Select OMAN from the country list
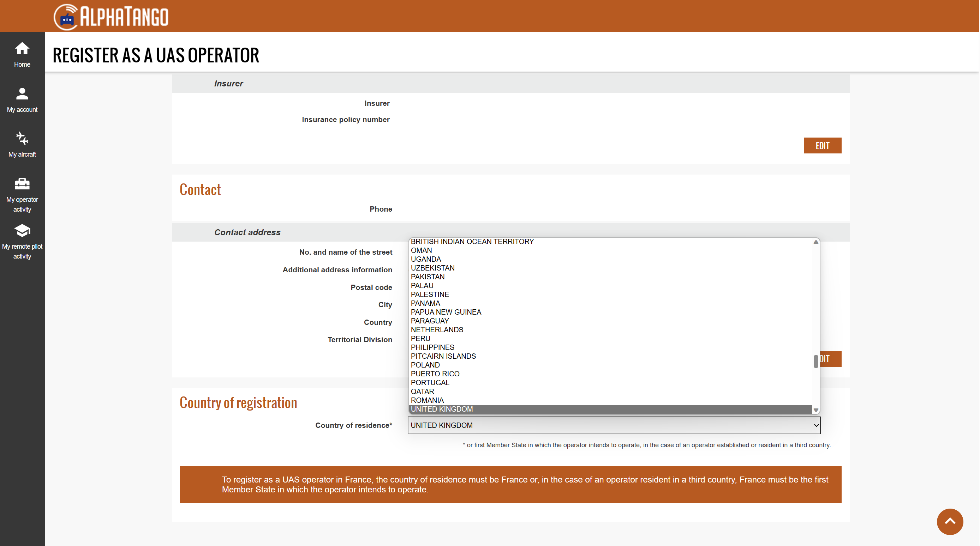Screen dimensions: 980x546 [x=611, y=250]
